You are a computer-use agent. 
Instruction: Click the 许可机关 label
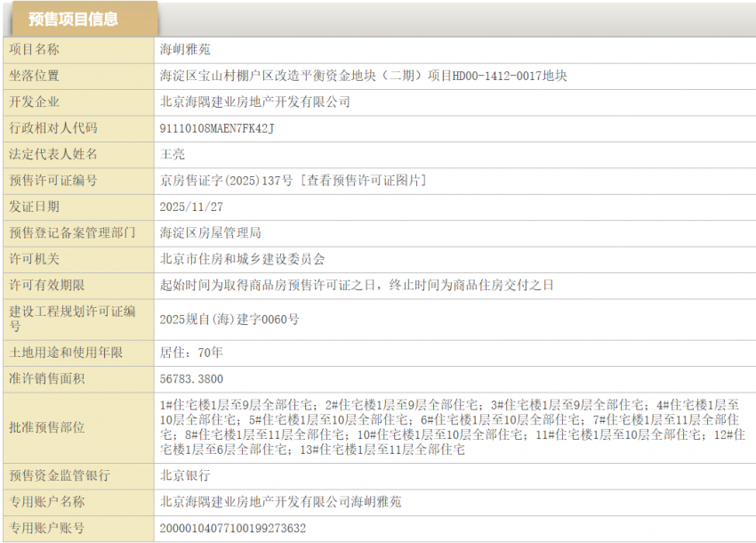tap(34, 259)
